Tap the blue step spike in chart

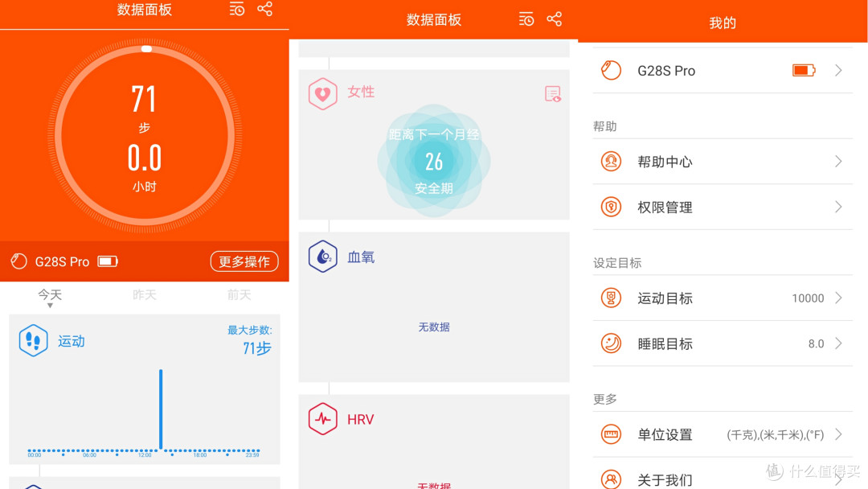161,409
